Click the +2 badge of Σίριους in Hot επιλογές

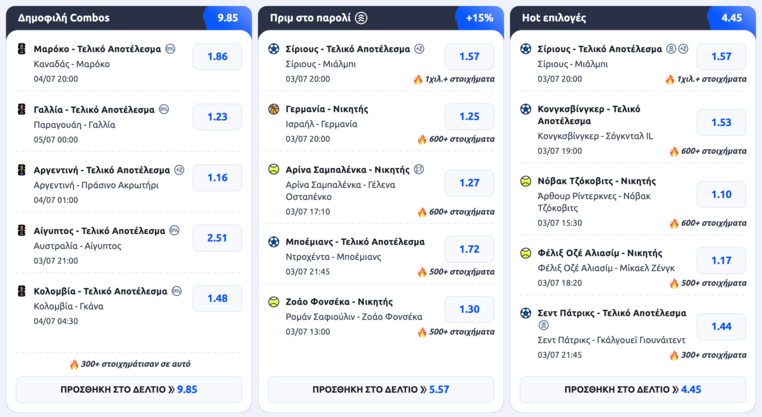683,49
